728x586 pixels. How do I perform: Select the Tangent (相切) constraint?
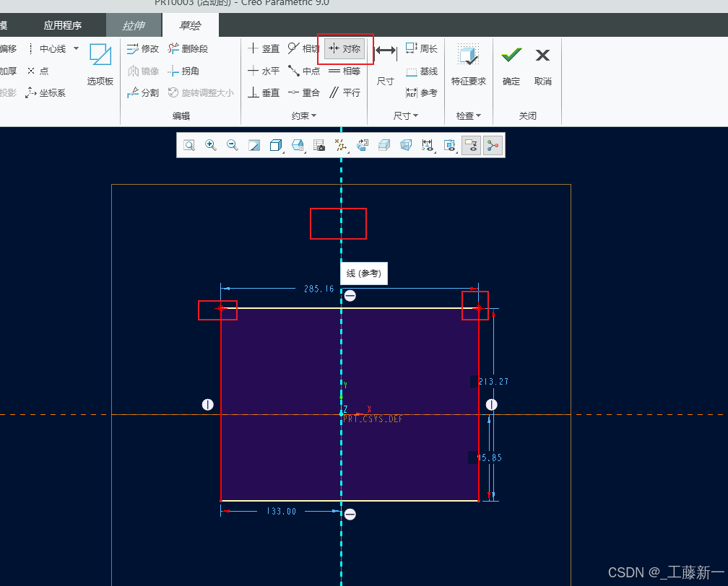(x=303, y=49)
